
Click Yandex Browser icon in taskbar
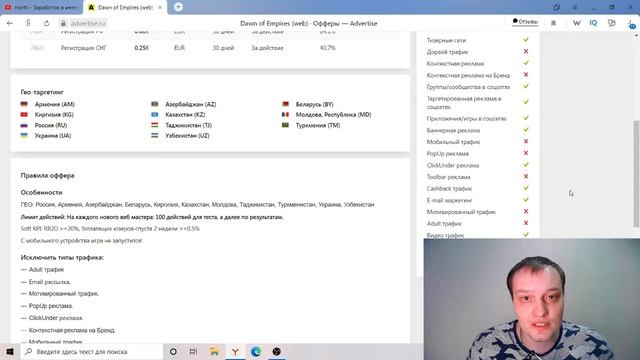[235, 351]
